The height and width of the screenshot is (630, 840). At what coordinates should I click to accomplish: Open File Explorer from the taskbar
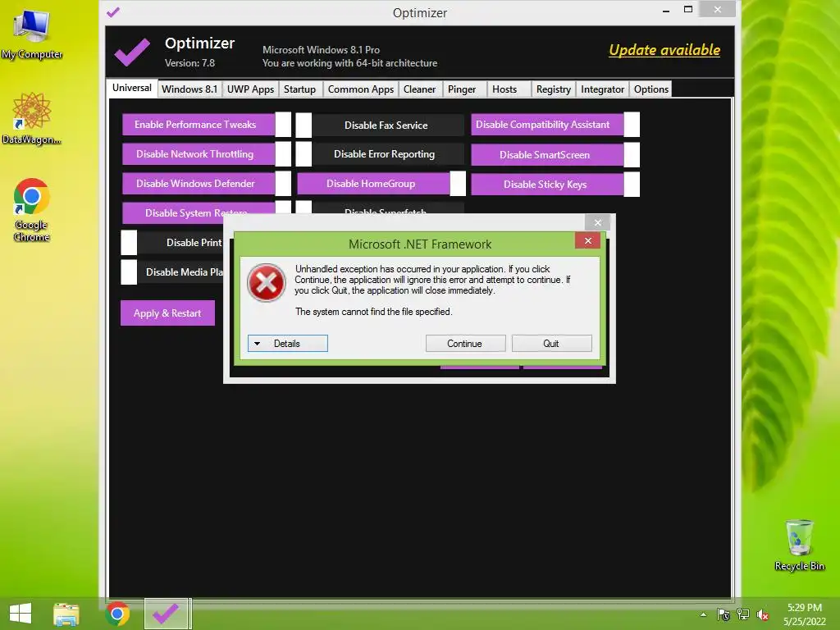coord(66,614)
